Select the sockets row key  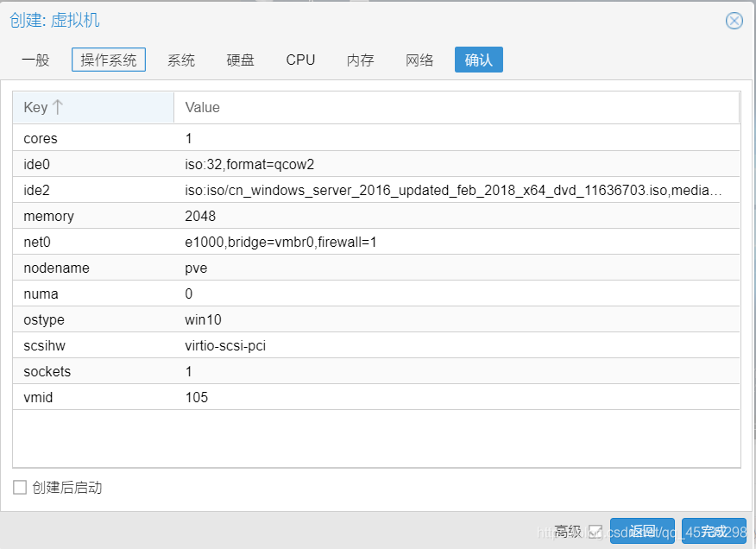(x=47, y=371)
